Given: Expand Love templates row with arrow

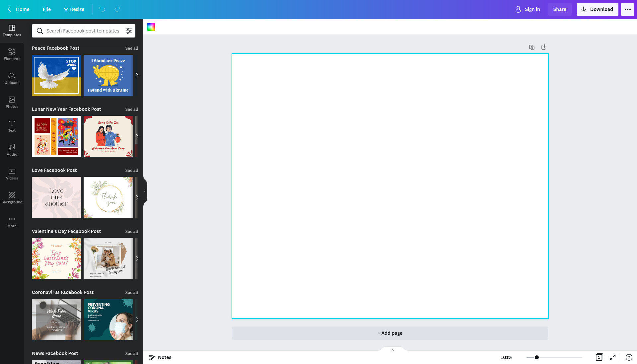Looking at the screenshot, I should (137, 197).
